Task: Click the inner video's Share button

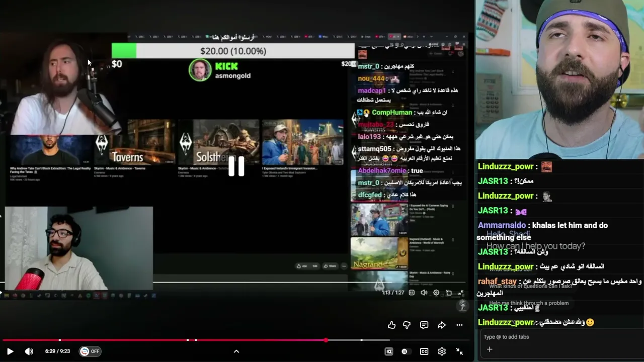Action: tap(330, 266)
